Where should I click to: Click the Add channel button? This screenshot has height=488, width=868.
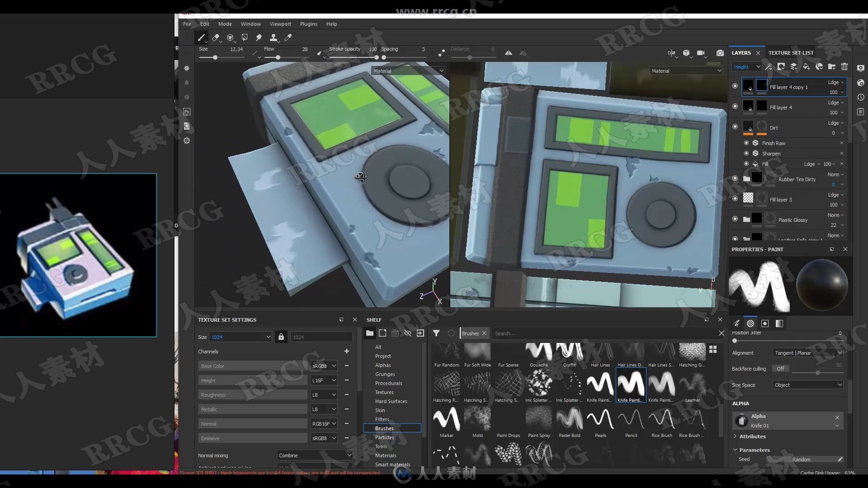(x=347, y=352)
